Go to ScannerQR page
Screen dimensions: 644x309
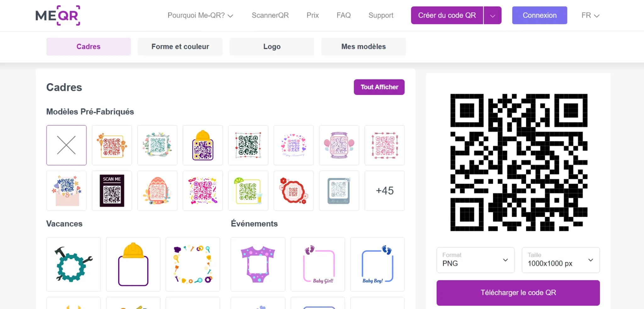(x=270, y=15)
